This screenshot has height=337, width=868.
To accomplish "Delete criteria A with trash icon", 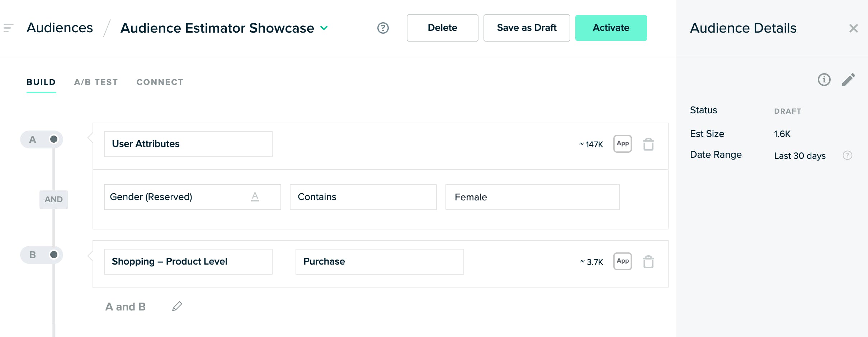I will [648, 144].
